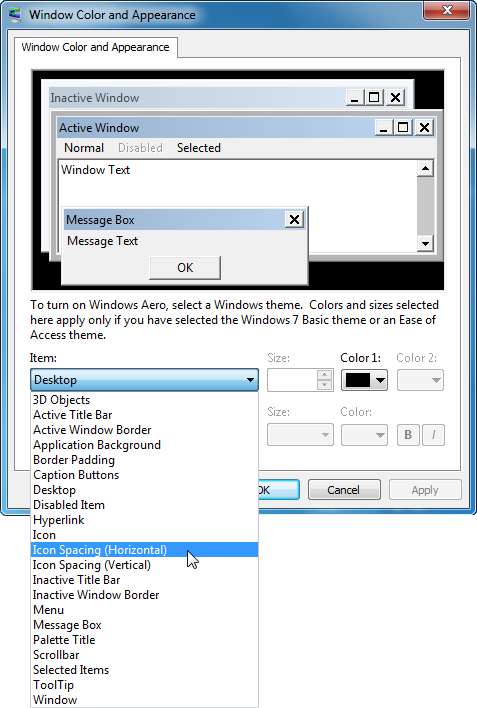Click the dialog title bar monitor icon
The width and height of the screenshot is (477, 708).
(x=16, y=14)
